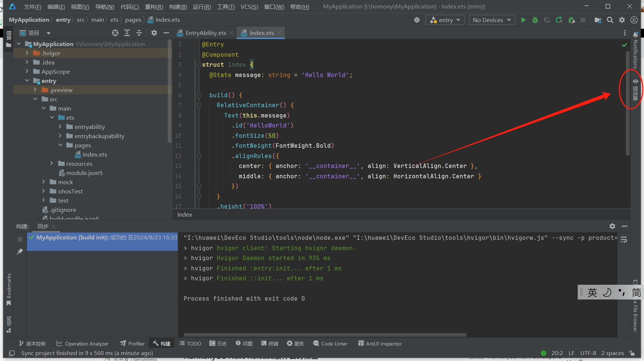Open the Previewer side panel
The width and height of the screenshot is (644, 361).
pyautogui.click(x=636, y=90)
